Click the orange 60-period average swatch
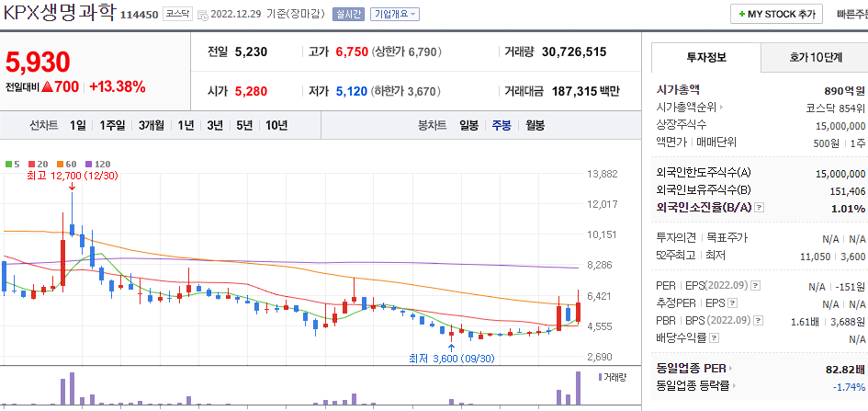 coord(59,165)
